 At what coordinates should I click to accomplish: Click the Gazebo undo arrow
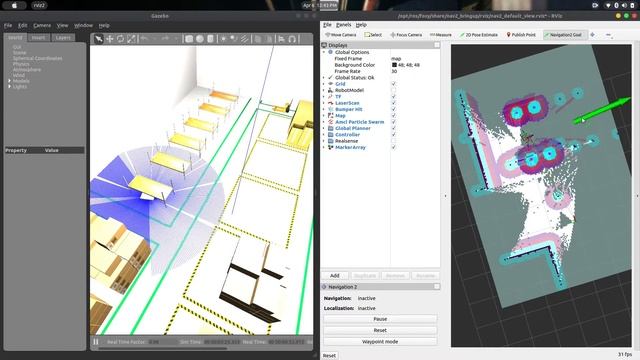tap(144, 39)
